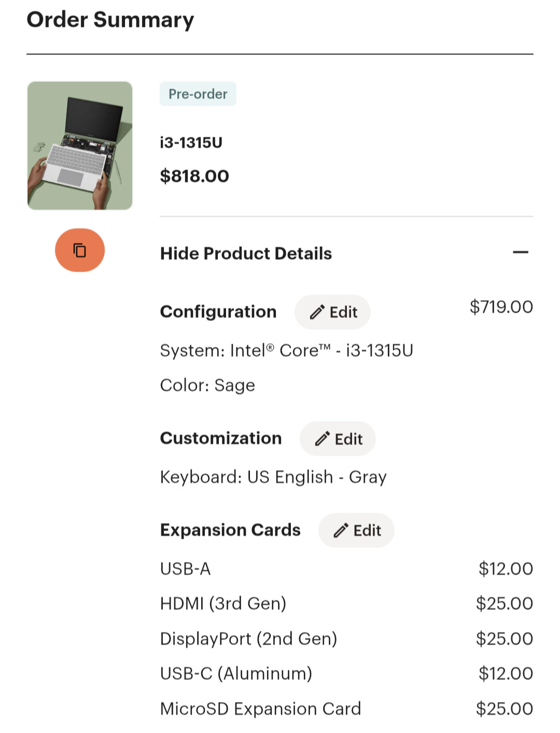Click the orange duplicate item icon button
560x733 pixels.
point(80,250)
